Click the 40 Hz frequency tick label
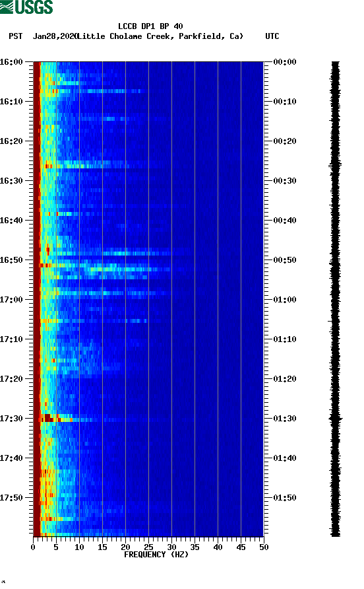364x589 pixels. 218,547
